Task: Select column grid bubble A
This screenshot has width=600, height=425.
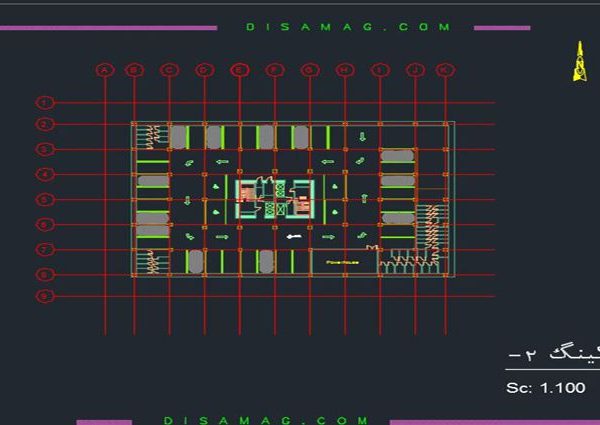Action: [x=105, y=70]
